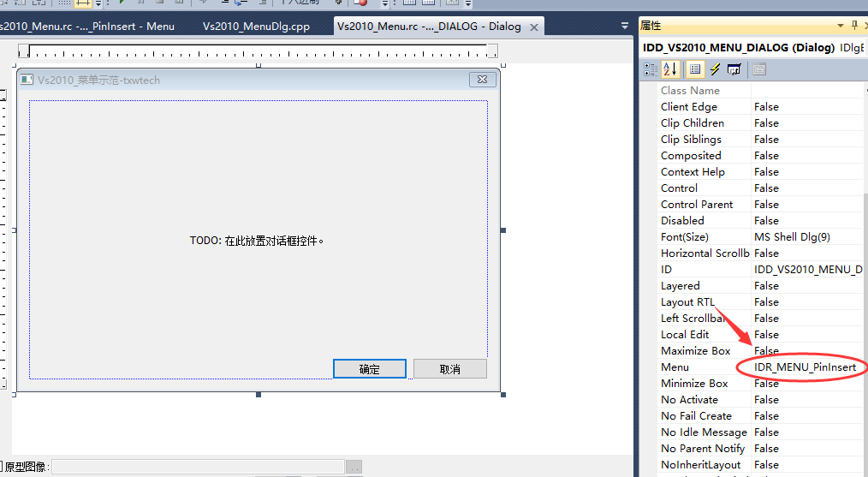Select the No Fail Create property
Screen dimensions: 868x477
tap(696, 415)
